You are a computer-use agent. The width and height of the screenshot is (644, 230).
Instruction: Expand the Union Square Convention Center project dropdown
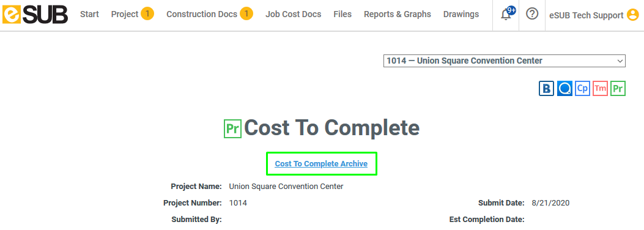[x=505, y=61]
